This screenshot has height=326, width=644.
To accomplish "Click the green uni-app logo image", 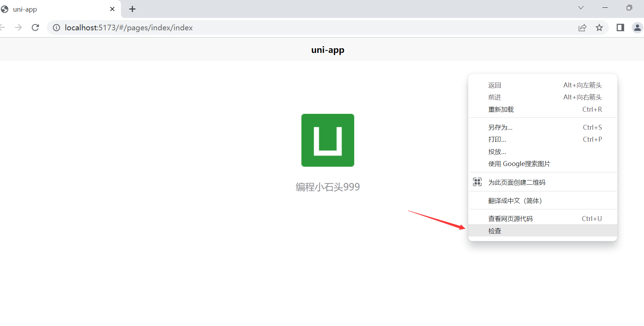I will coord(328,140).
